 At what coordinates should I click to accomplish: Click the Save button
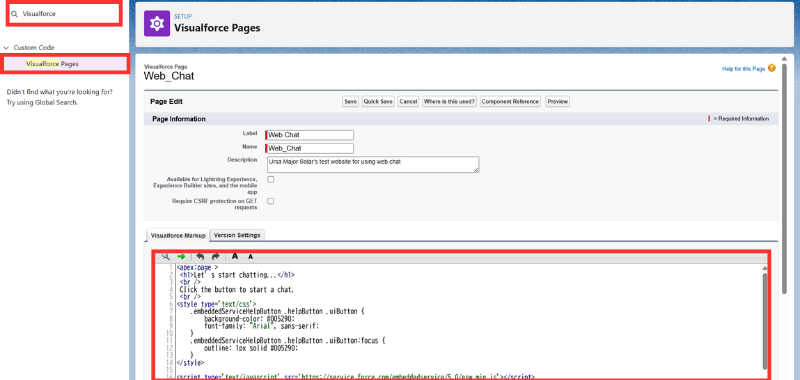click(x=350, y=102)
